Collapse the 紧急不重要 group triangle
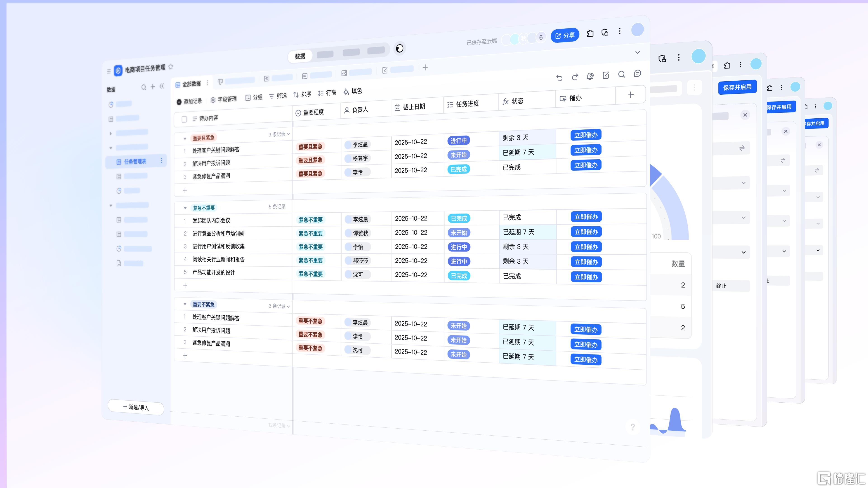The width and height of the screenshot is (868, 488). point(185,208)
